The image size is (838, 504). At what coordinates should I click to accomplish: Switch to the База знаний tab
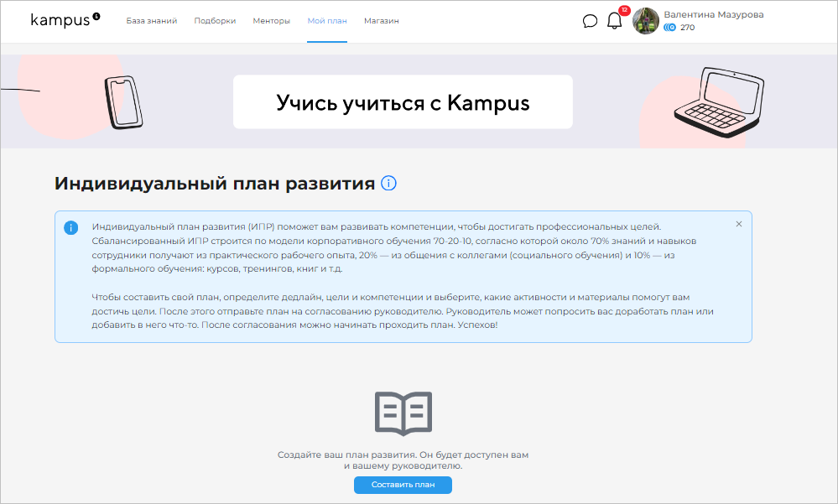[x=152, y=21]
